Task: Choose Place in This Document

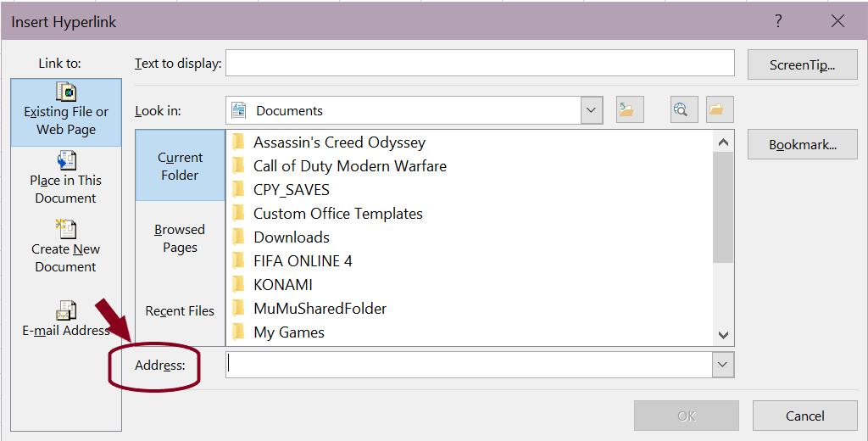Action: (x=66, y=178)
